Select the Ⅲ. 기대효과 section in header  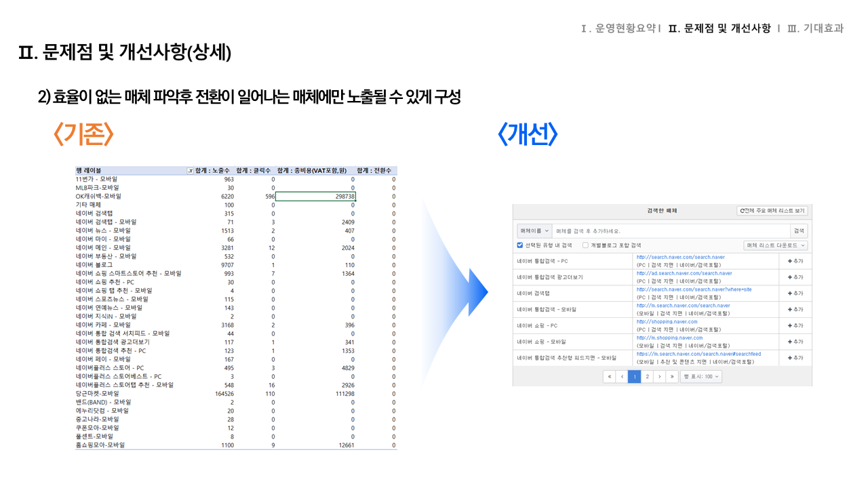[815, 28]
